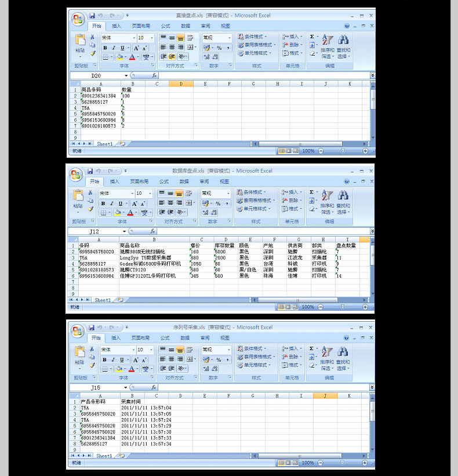Open 审阅 tab in 序列号采集.xls window

[x=205, y=338]
